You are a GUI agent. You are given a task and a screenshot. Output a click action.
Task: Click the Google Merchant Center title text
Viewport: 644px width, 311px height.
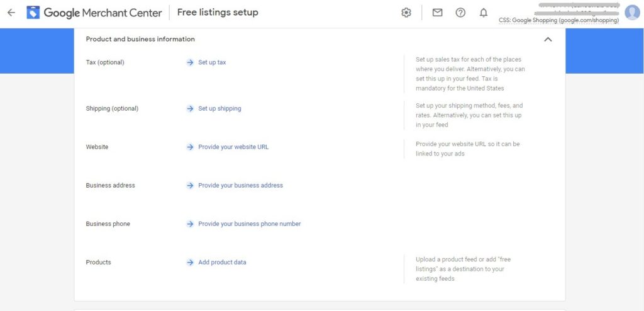[103, 13]
